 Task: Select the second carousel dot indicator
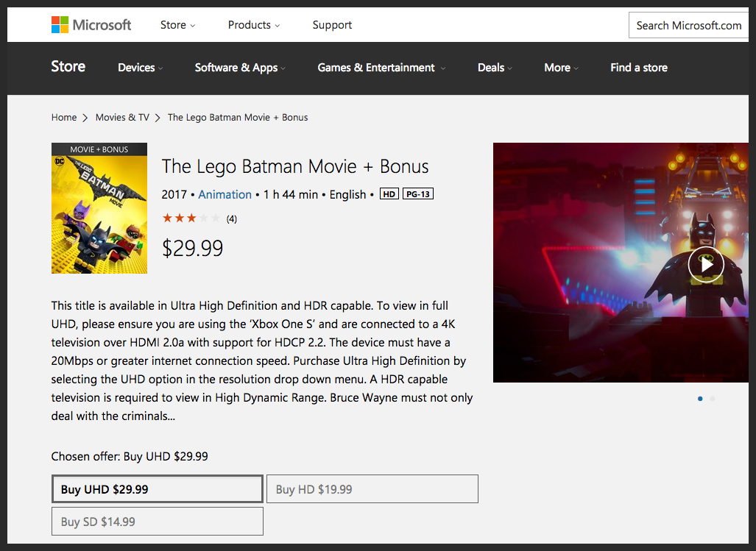coord(713,398)
